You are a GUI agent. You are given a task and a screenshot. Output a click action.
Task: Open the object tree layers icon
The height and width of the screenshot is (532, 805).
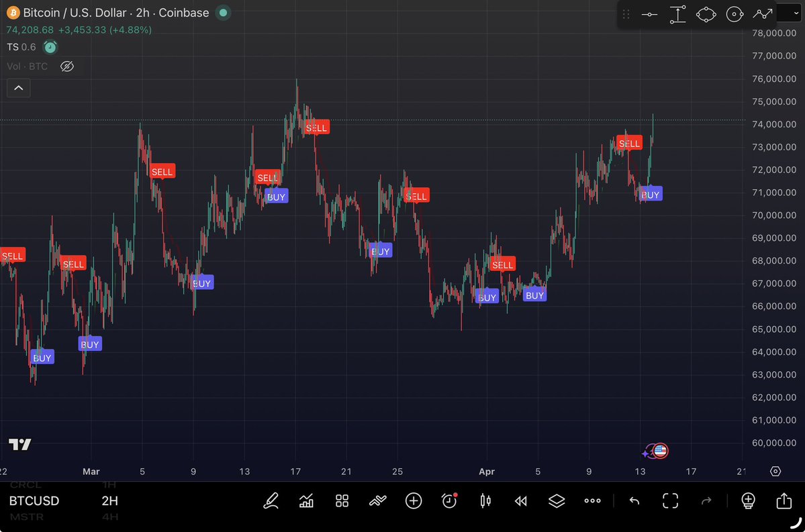click(557, 500)
